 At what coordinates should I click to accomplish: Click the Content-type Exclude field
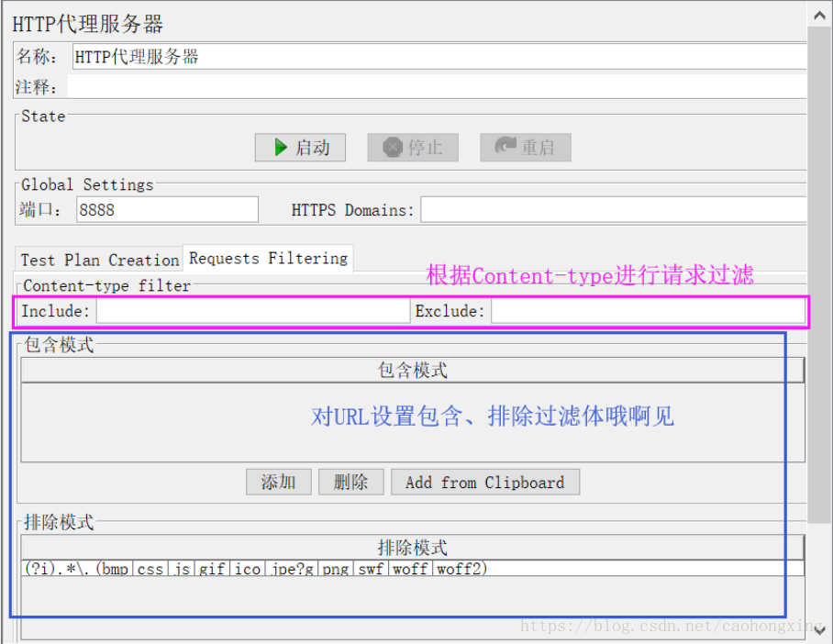pyautogui.click(x=648, y=311)
